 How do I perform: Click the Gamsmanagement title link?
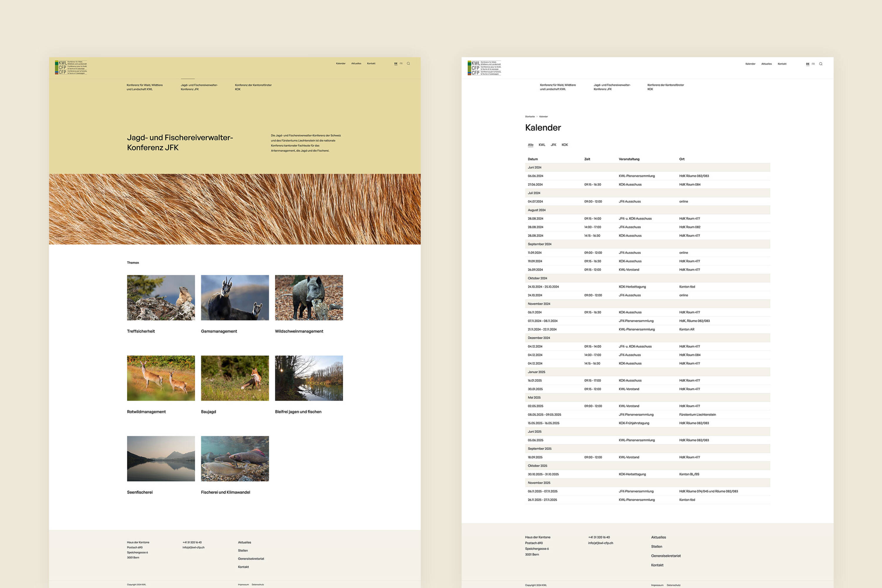click(x=219, y=331)
